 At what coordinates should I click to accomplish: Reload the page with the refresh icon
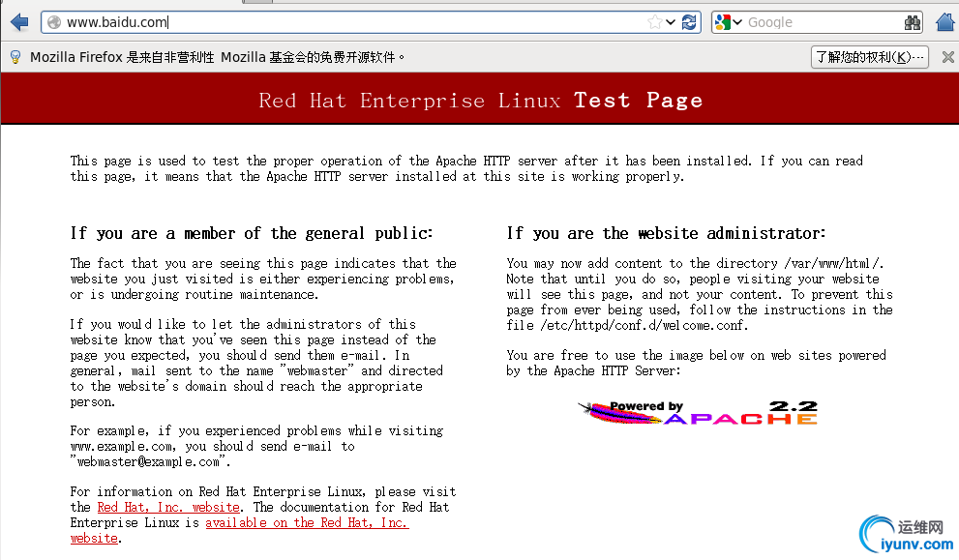tap(690, 21)
